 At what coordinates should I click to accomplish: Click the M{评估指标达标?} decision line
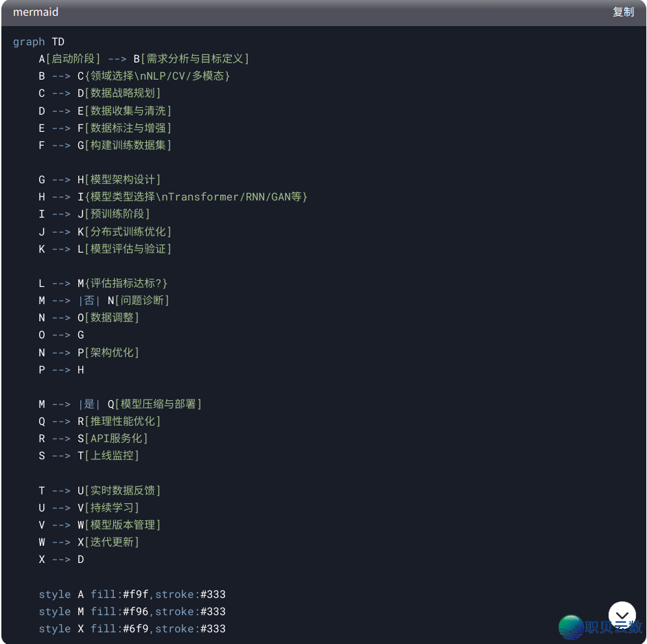pos(103,283)
